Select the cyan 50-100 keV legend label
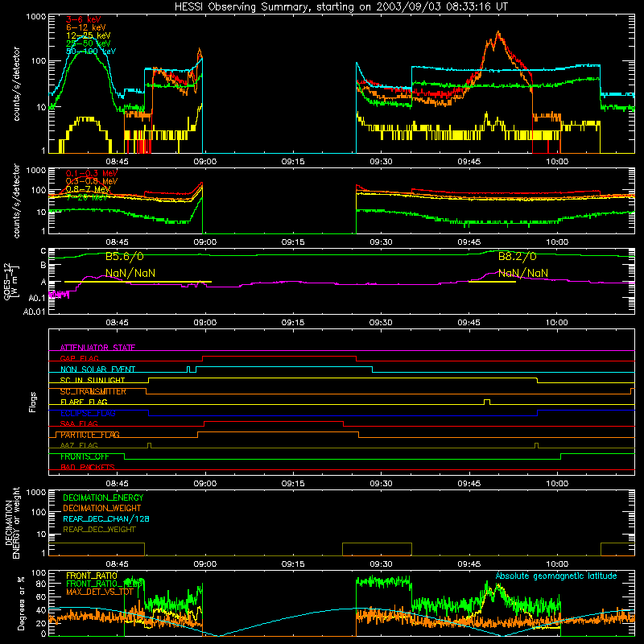Image resolution: width=644 pixels, height=644 pixels. click(91, 52)
